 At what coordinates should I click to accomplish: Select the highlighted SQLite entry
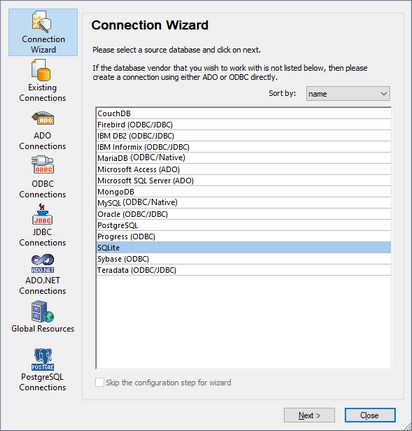(244, 248)
